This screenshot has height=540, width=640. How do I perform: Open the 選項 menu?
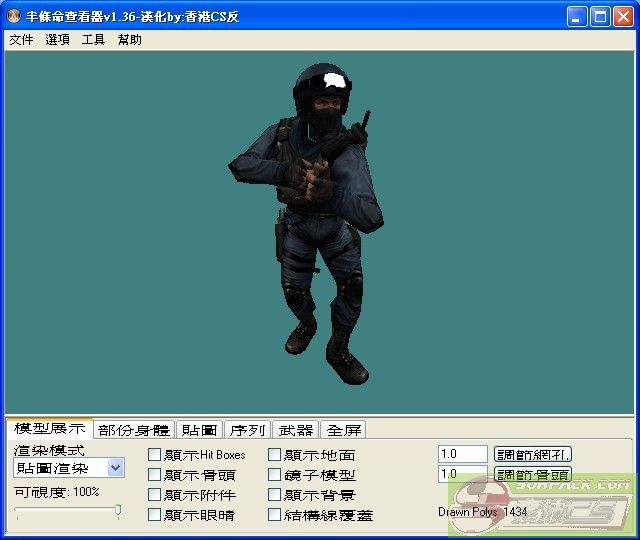coord(57,40)
